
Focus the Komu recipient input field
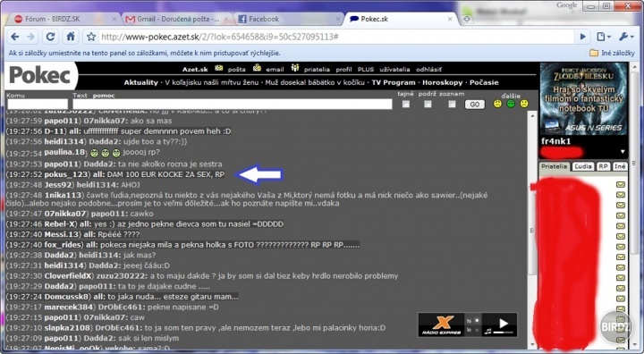point(38,104)
